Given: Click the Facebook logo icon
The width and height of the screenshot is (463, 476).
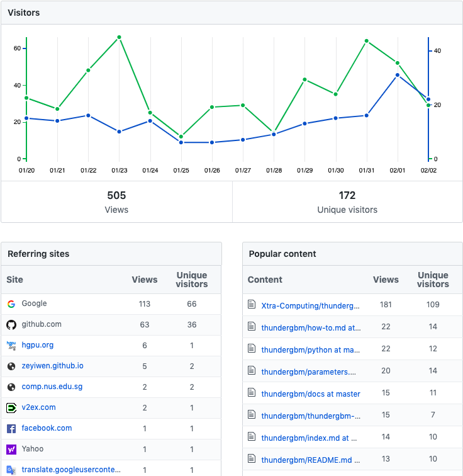Looking at the screenshot, I should [x=11, y=429].
